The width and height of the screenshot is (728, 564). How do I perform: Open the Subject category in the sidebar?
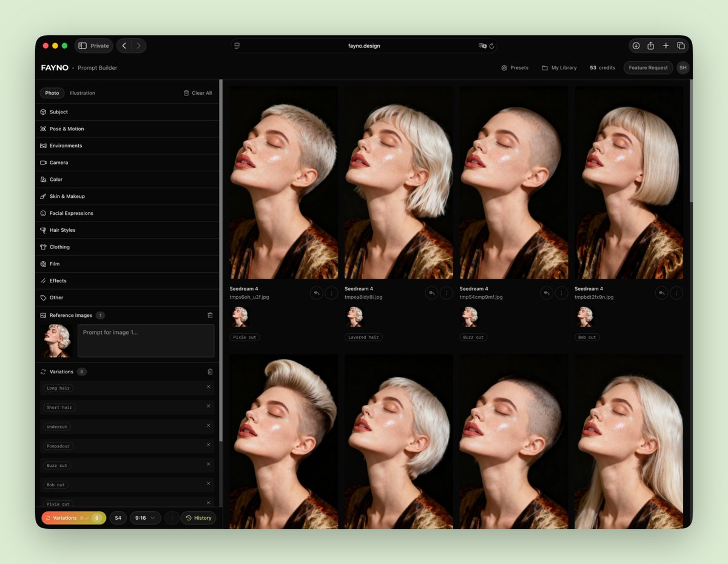pos(42,112)
